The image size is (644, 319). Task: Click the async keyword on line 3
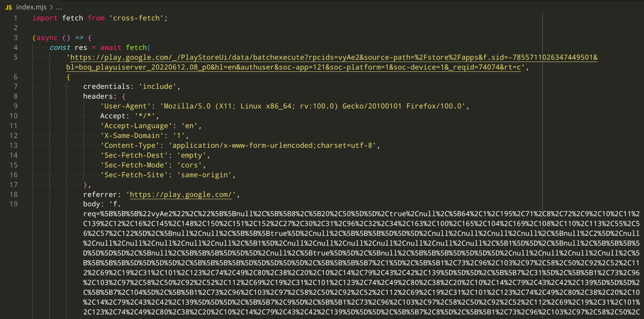click(47, 38)
